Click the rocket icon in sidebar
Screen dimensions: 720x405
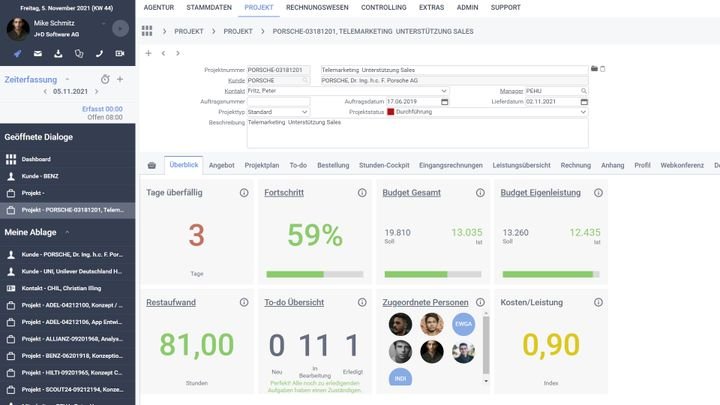(x=17, y=54)
